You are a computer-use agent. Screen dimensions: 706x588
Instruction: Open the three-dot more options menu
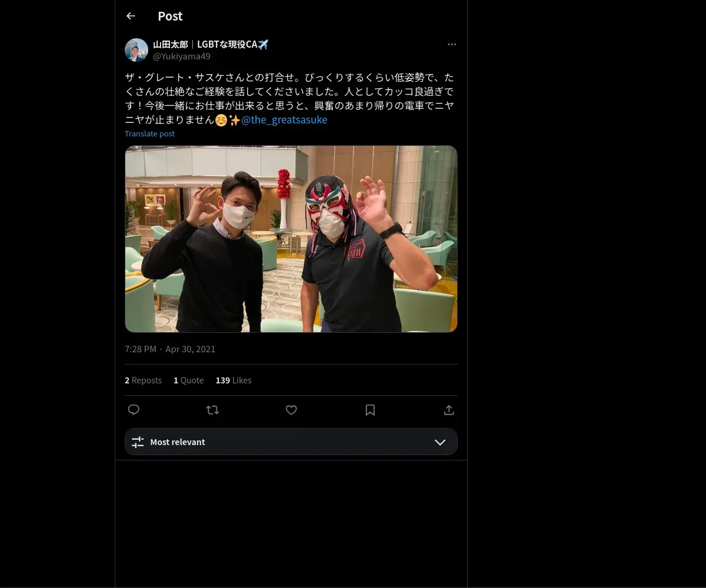click(452, 45)
